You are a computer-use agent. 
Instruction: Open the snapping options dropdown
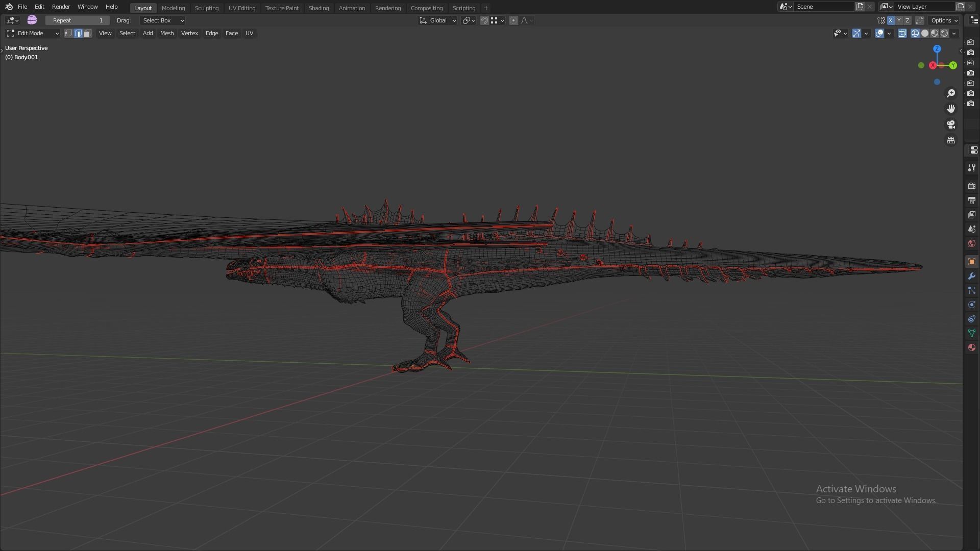click(x=498, y=20)
